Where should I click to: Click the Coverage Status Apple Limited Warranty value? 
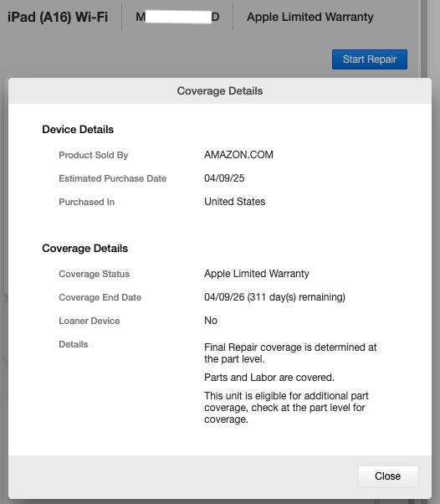pyautogui.click(x=257, y=274)
